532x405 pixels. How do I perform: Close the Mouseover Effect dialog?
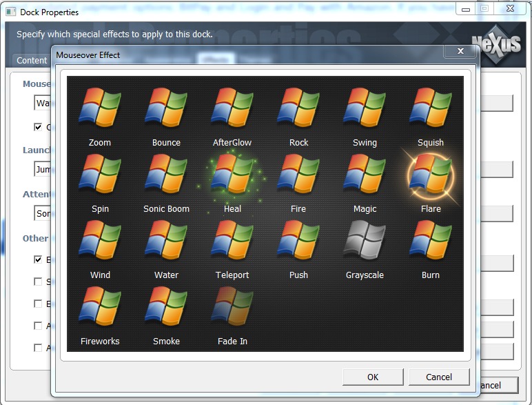[460, 51]
